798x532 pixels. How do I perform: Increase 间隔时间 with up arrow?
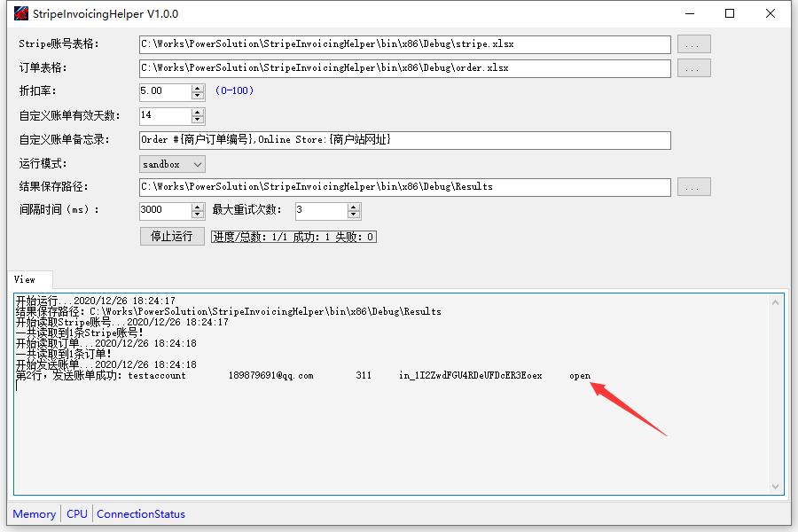click(198, 207)
